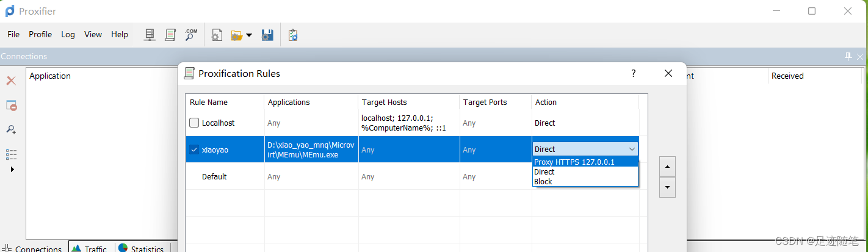Viewport: 868px width, 252px height.
Task: Select the Default rule row
Action: (x=214, y=176)
